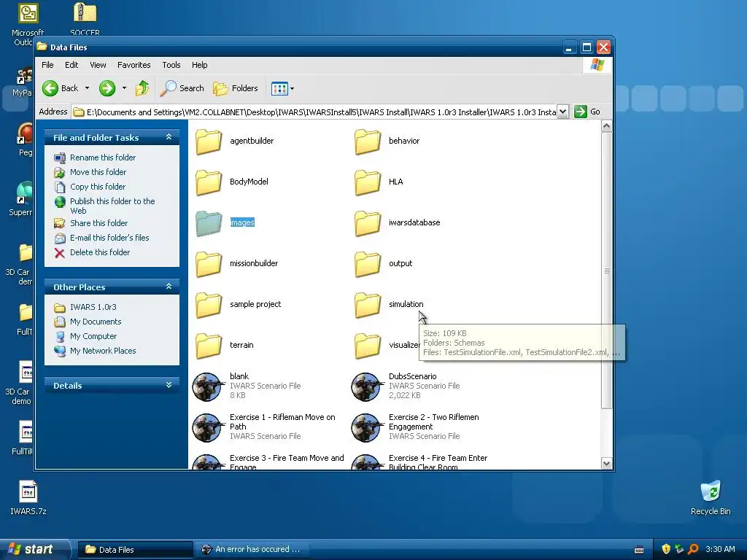This screenshot has height=560, width=747.
Task: Click Rename this folder
Action: click(103, 157)
